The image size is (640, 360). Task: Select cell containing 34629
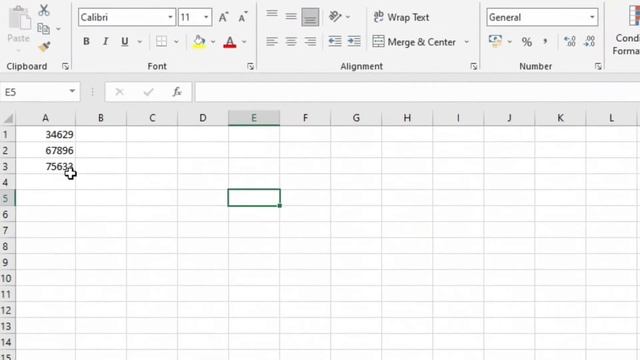click(x=45, y=134)
